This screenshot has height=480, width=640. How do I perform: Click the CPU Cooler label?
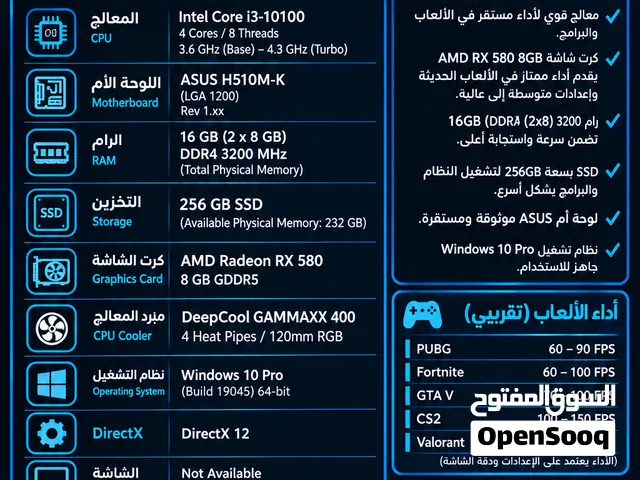[122, 336]
